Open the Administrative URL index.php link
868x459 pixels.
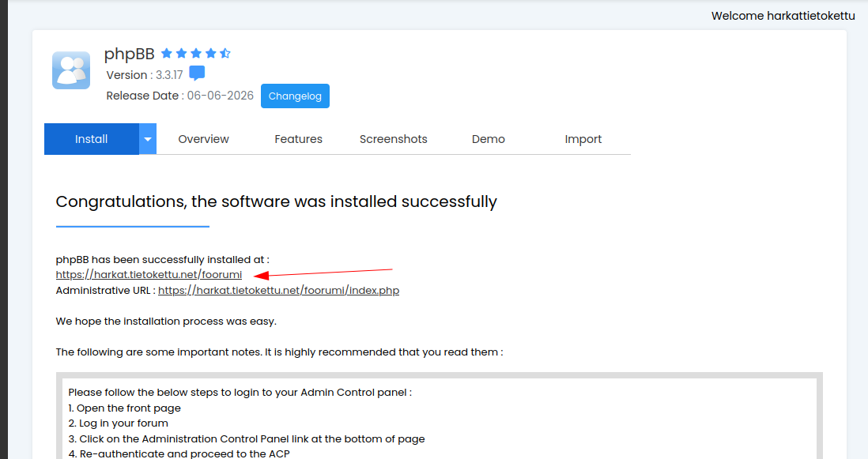(278, 291)
